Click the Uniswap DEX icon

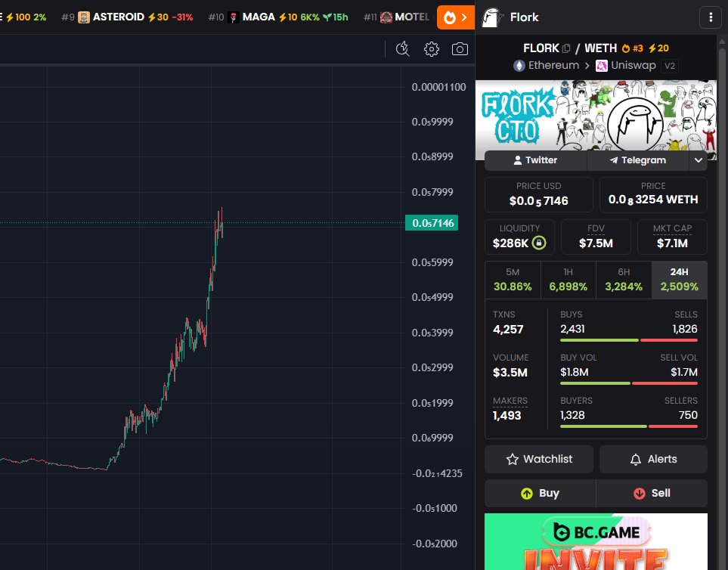tap(601, 66)
